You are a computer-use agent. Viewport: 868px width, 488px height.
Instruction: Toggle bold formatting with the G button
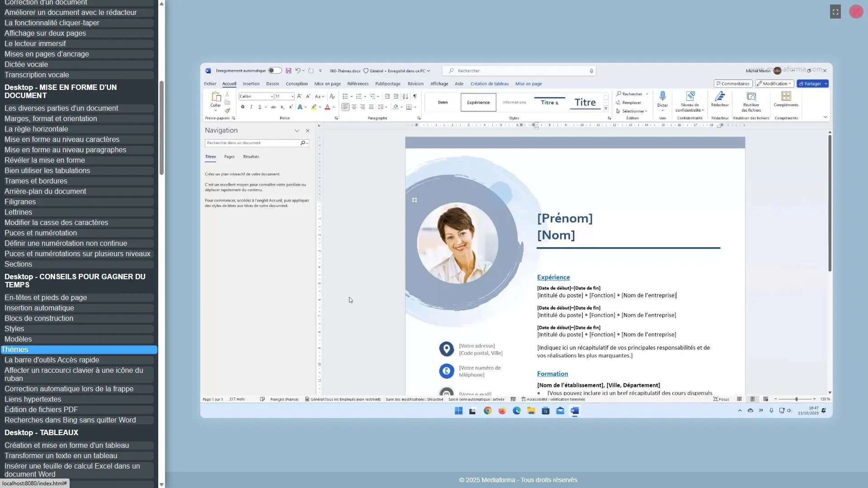(243, 107)
